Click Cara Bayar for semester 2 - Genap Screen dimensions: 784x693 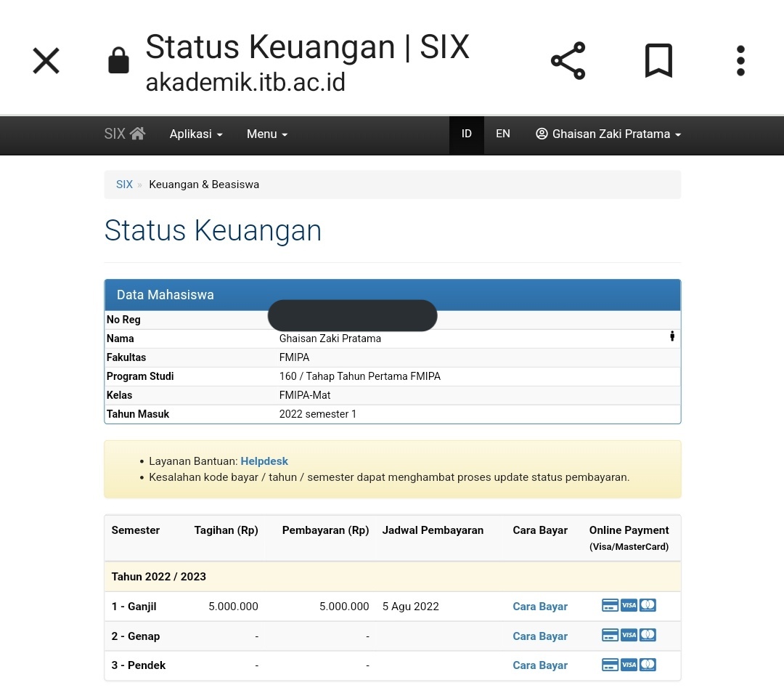click(x=539, y=636)
